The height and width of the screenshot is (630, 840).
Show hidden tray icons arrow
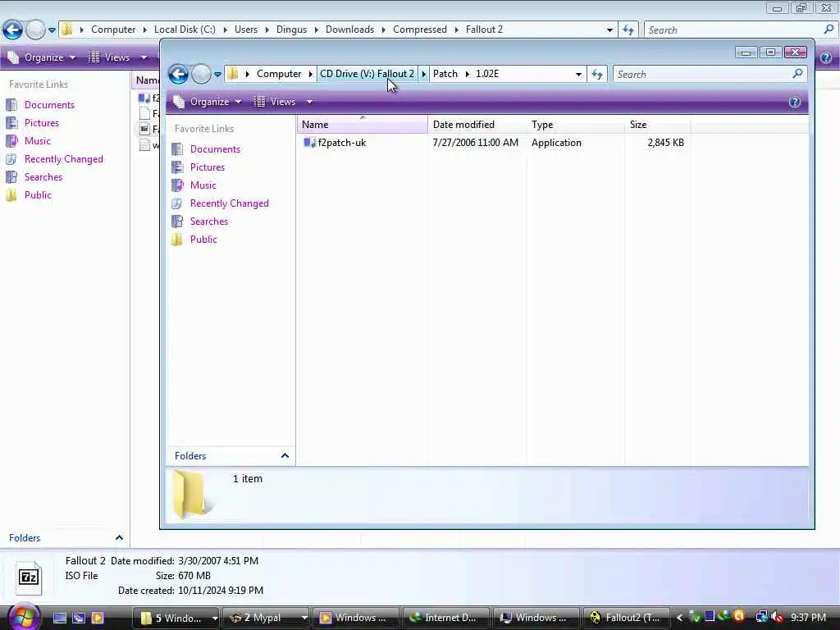click(679, 619)
